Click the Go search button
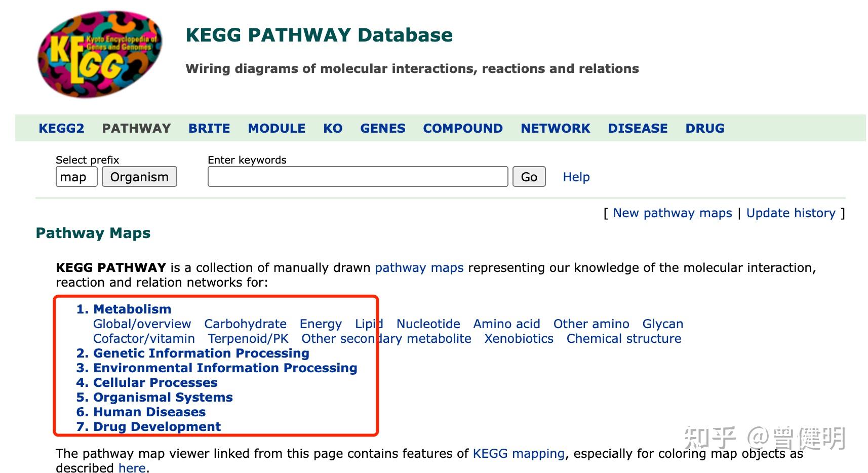868x473 pixels. [x=529, y=177]
